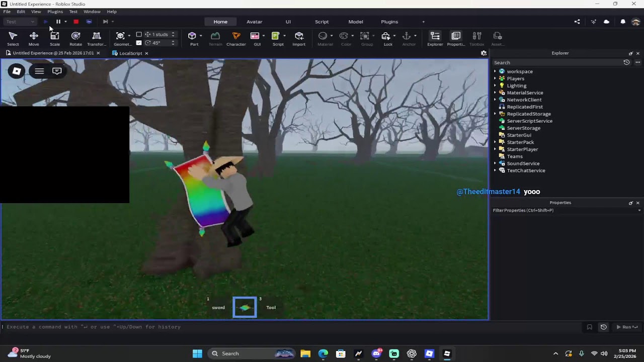Viewport: 644px width, 362px height.
Task: Click the Group tool
Action: [365, 39]
